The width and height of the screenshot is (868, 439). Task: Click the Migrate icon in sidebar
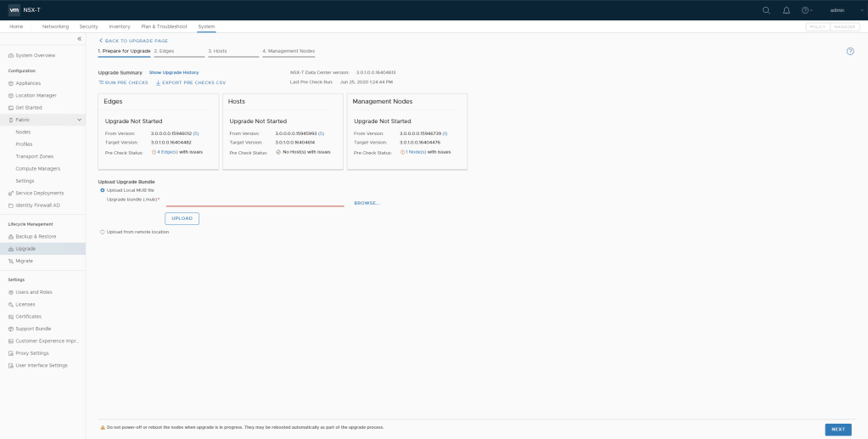11,261
